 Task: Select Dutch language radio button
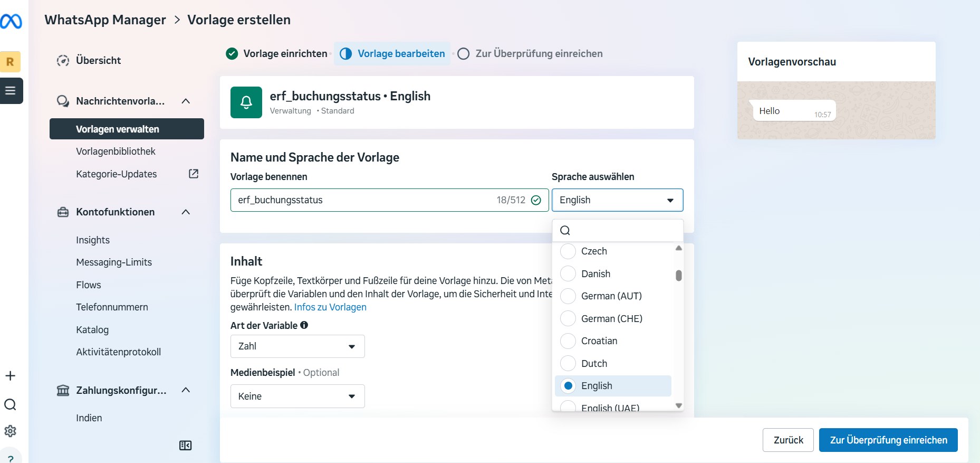[568, 363]
